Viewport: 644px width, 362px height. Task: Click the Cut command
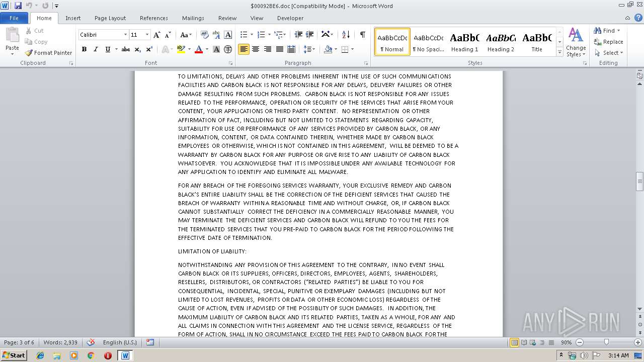(35, 31)
